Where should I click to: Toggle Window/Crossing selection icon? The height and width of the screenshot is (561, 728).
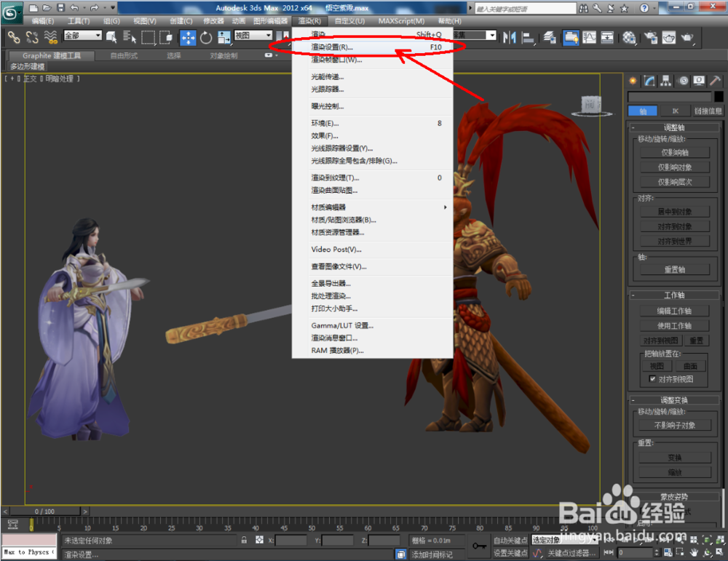[166, 37]
